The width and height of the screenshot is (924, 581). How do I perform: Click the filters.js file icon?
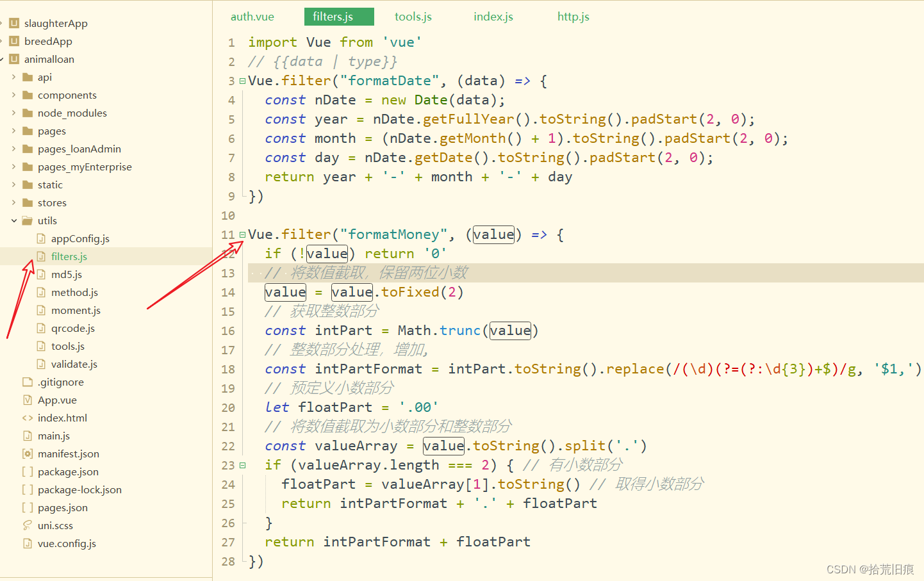click(x=41, y=256)
